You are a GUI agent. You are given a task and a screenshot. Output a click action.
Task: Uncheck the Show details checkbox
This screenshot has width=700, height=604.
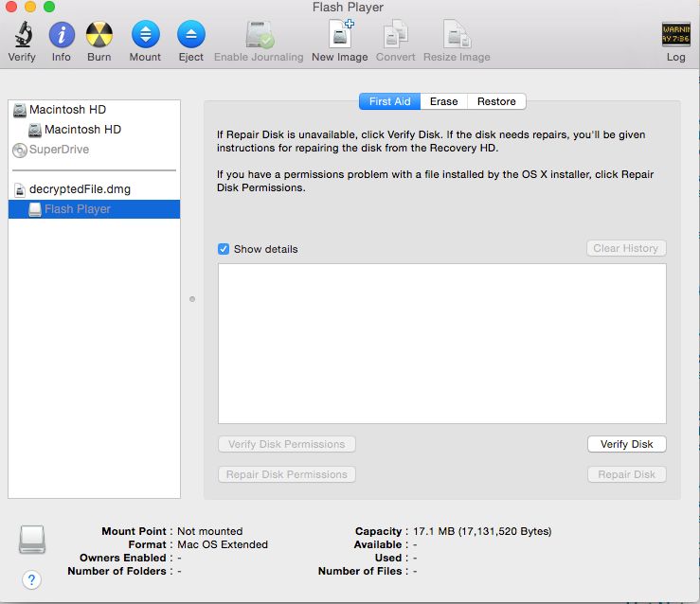point(224,249)
